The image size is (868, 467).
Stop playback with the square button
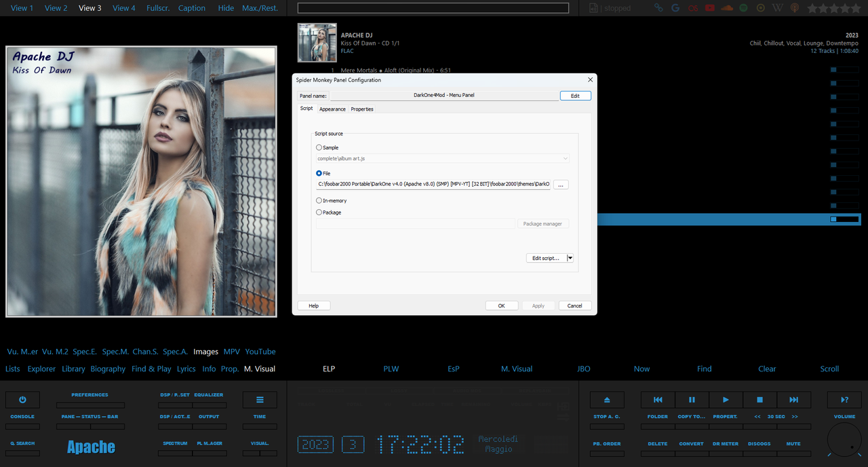759,400
